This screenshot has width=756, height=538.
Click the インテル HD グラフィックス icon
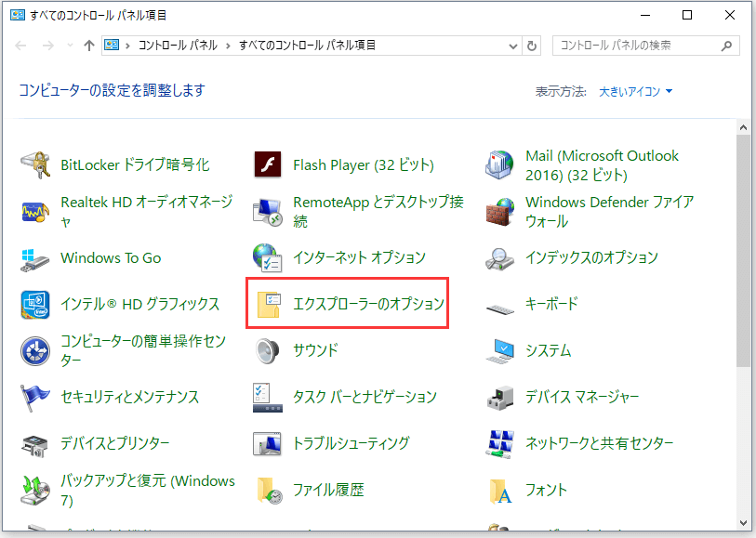tap(35, 304)
